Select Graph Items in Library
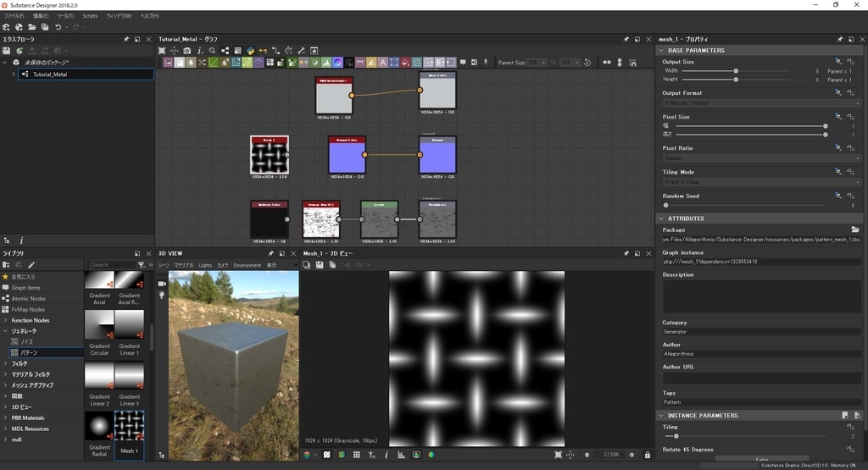Screen dimensions: 868x470 pyautogui.click(x=25, y=288)
